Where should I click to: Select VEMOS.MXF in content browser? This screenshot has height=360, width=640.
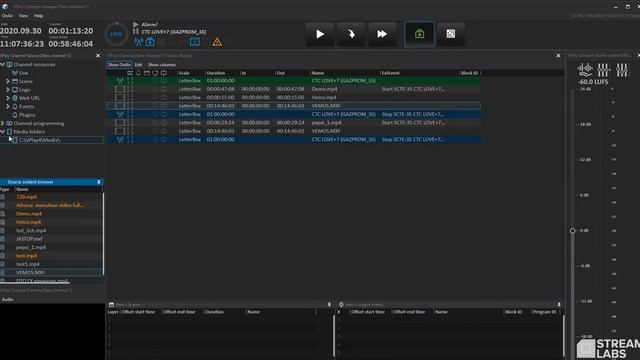tap(30, 273)
